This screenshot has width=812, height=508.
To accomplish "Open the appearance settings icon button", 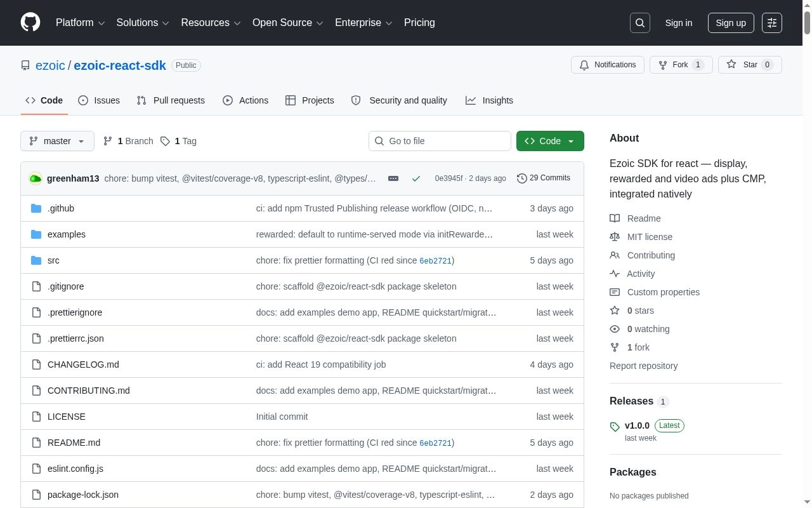I will click(x=772, y=23).
